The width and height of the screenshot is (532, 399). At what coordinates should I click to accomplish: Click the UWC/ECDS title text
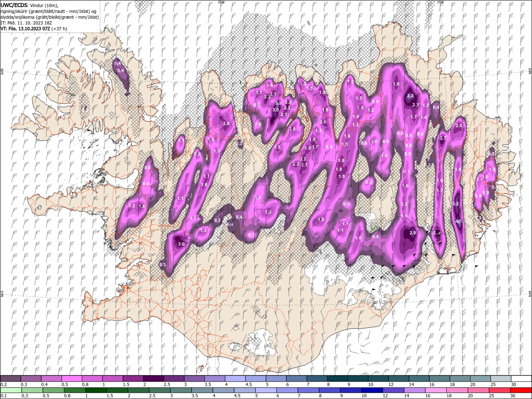14,5
